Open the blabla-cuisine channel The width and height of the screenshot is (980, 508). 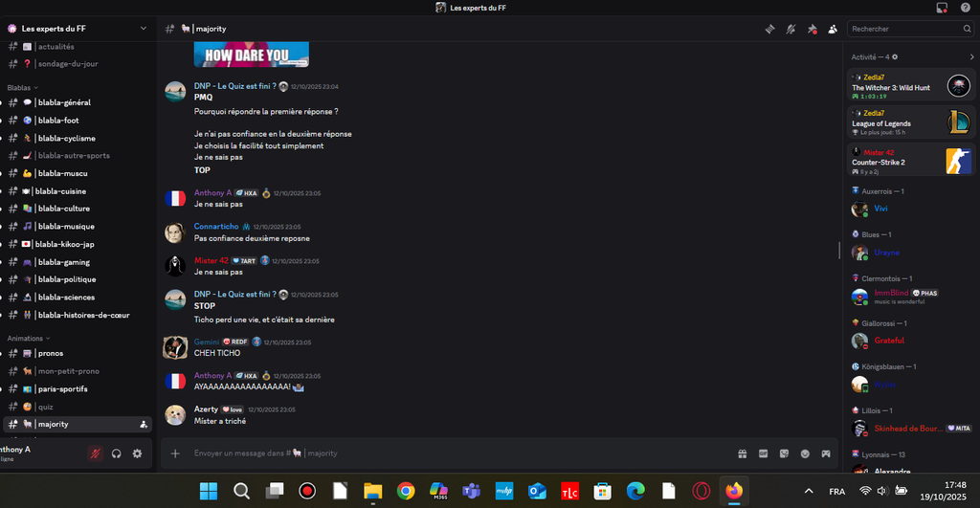78,191
